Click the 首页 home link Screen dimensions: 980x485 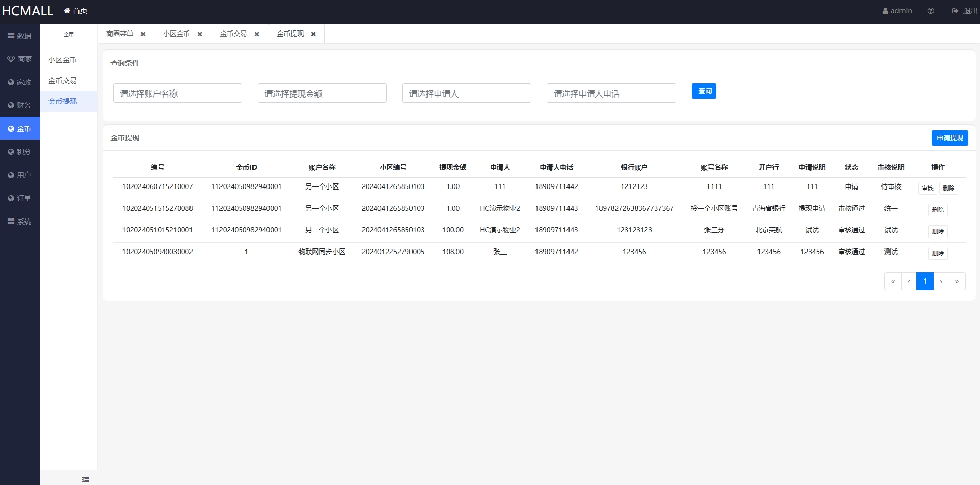click(x=75, y=11)
